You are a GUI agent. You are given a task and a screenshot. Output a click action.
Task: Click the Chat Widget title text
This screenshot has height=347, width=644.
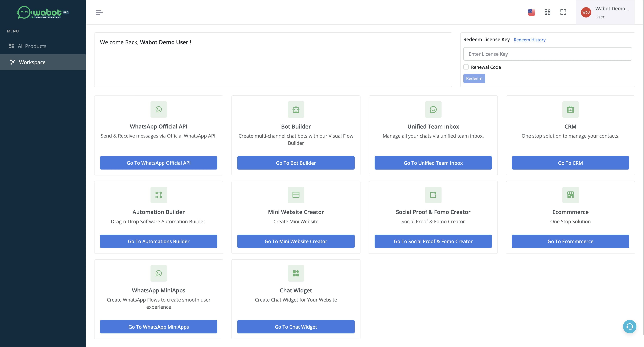coord(296,290)
